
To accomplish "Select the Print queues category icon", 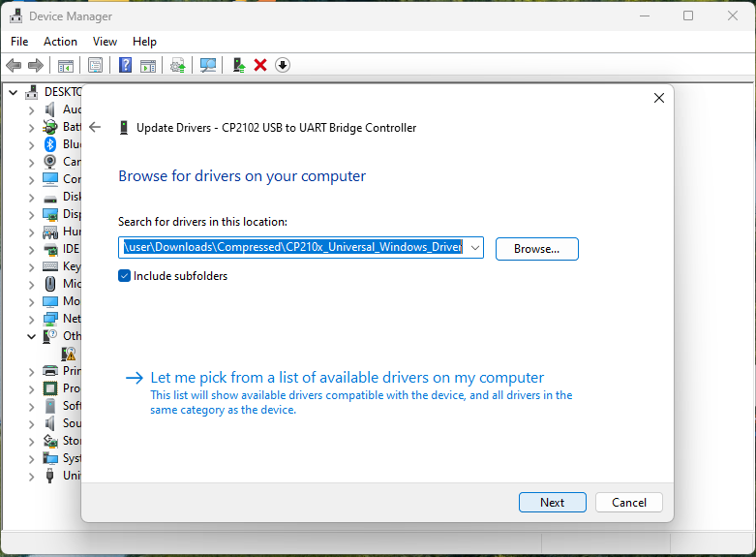I will tap(50, 371).
